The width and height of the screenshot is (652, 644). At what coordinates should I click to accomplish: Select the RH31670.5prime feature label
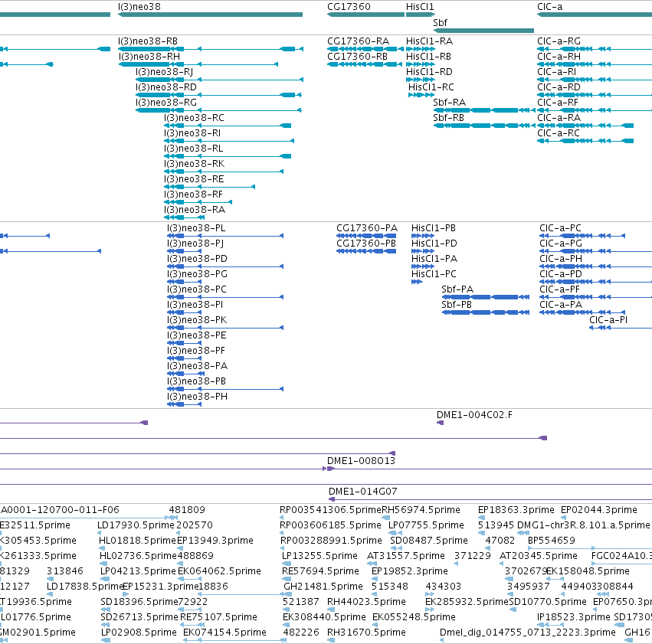367,633
